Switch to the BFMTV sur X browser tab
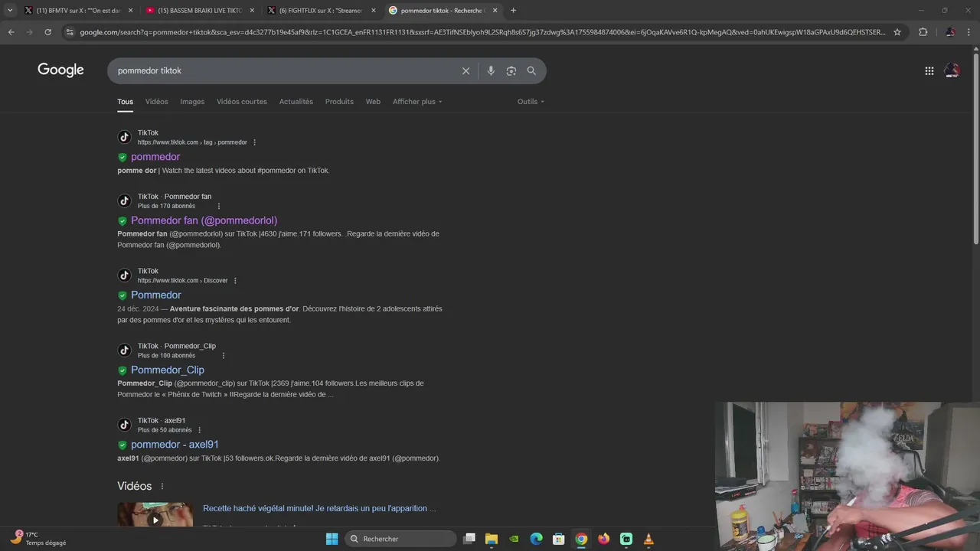 point(80,10)
